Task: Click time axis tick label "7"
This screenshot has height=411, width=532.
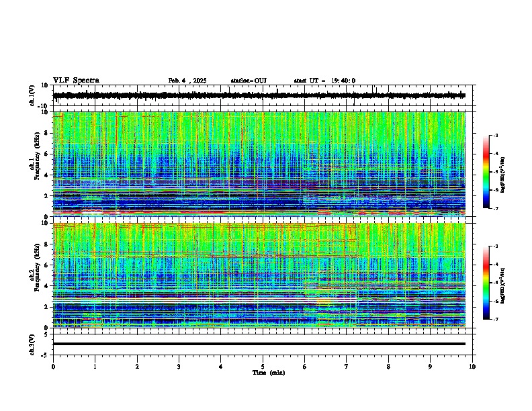Action: pos(347,367)
